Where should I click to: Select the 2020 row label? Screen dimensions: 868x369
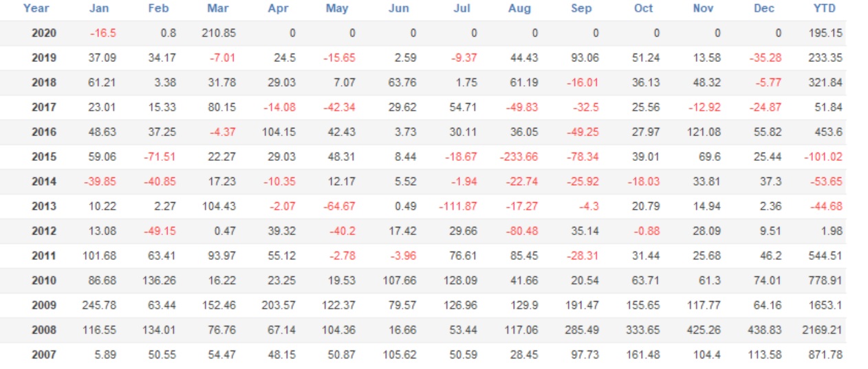(44, 33)
